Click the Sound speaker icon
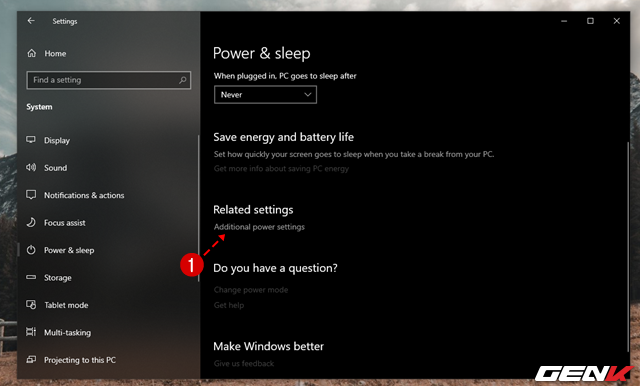Image resolution: width=640 pixels, height=386 pixels. (31, 167)
